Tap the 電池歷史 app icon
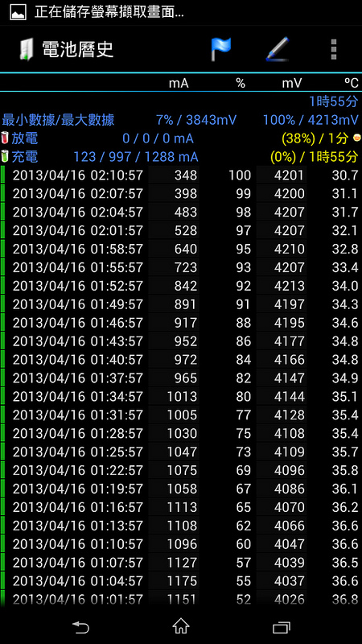362x644 pixels. 27,50
